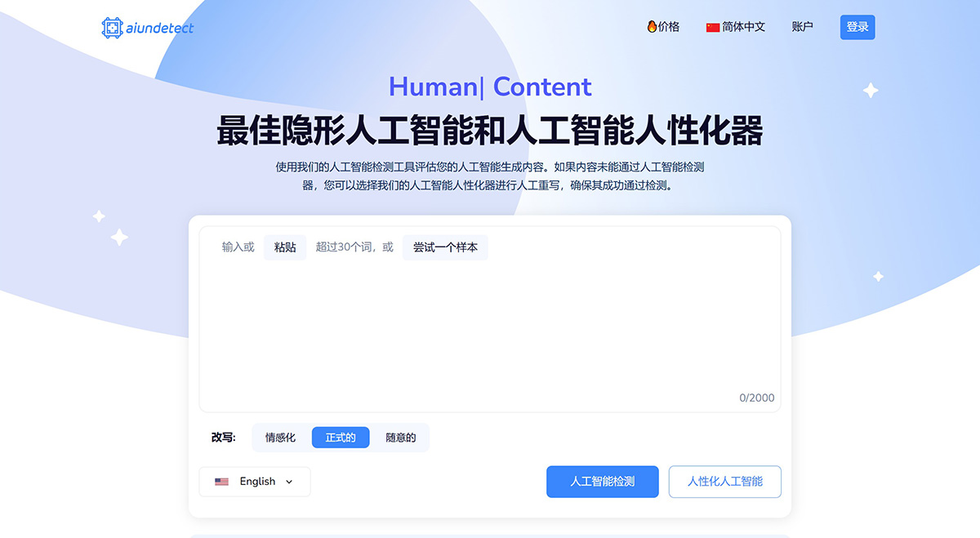Image resolution: width=980 pixels, height=538 pixels.
Task: Open the 账户 account menu
Action: [803, 27]
